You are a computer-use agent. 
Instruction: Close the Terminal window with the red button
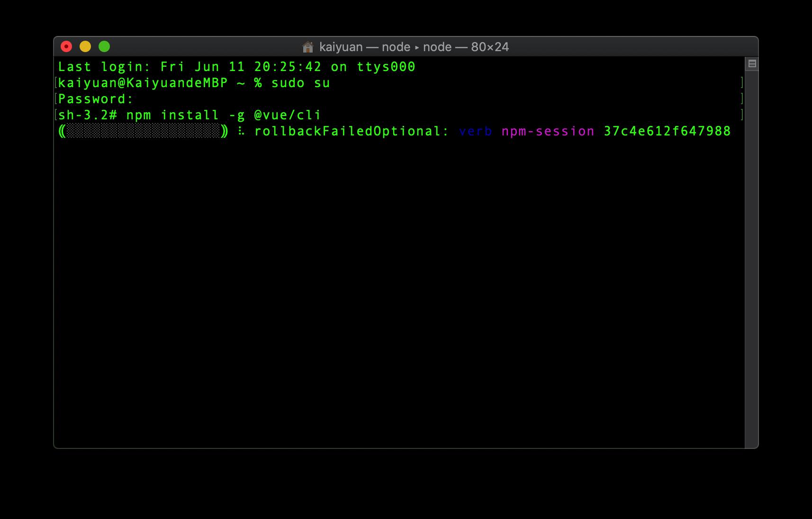pos(66,46)
